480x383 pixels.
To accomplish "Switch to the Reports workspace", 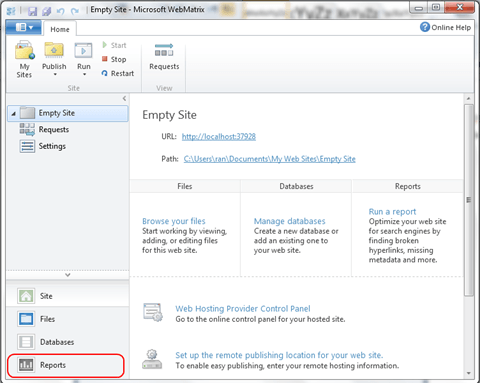I will coord(66,365).
